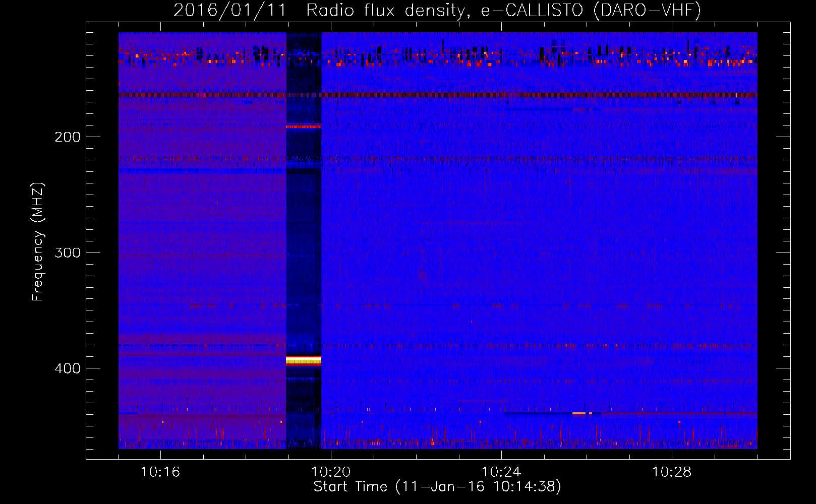
Task: Click the 300 frequency tick label
Action: click(68, 253)
